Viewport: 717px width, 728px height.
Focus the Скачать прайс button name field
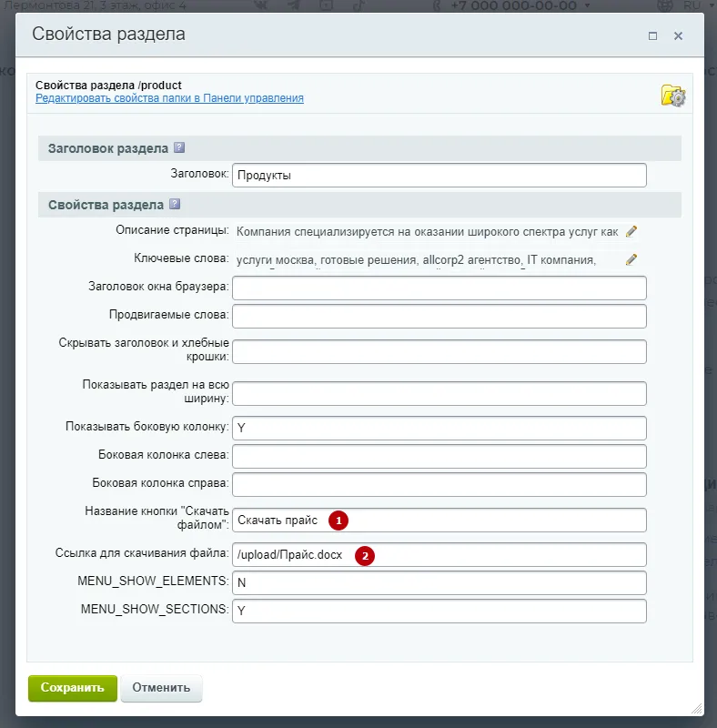pos(439,520)
